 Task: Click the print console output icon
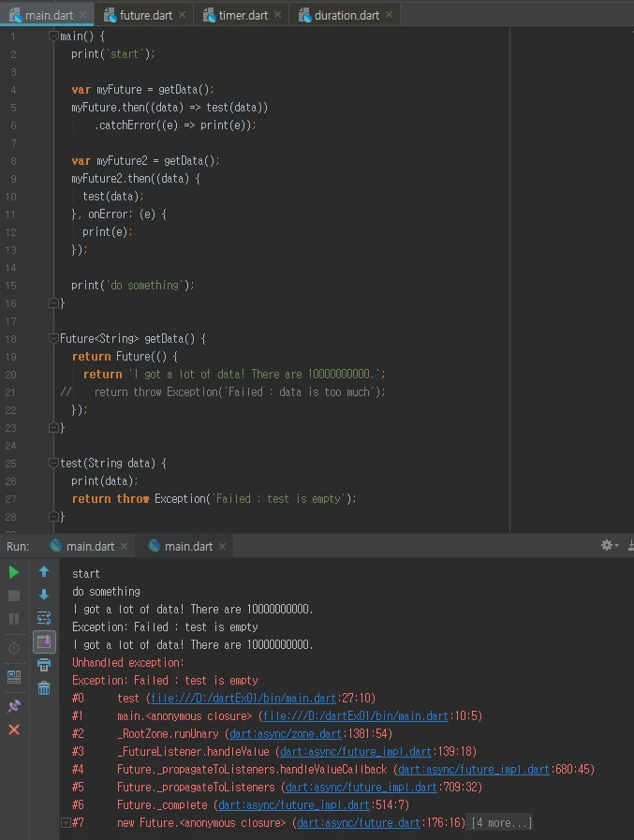coord(44,665)
